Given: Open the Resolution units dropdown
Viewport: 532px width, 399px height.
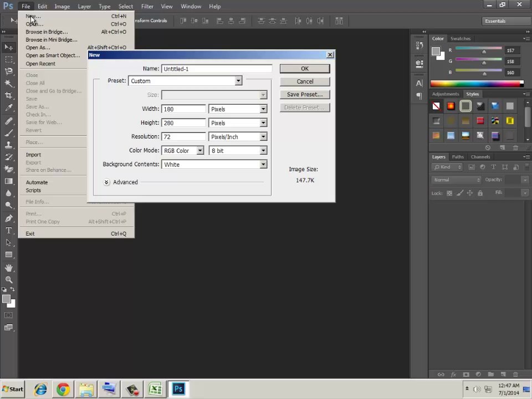Looking at the screenshot, I should [263, 137].
